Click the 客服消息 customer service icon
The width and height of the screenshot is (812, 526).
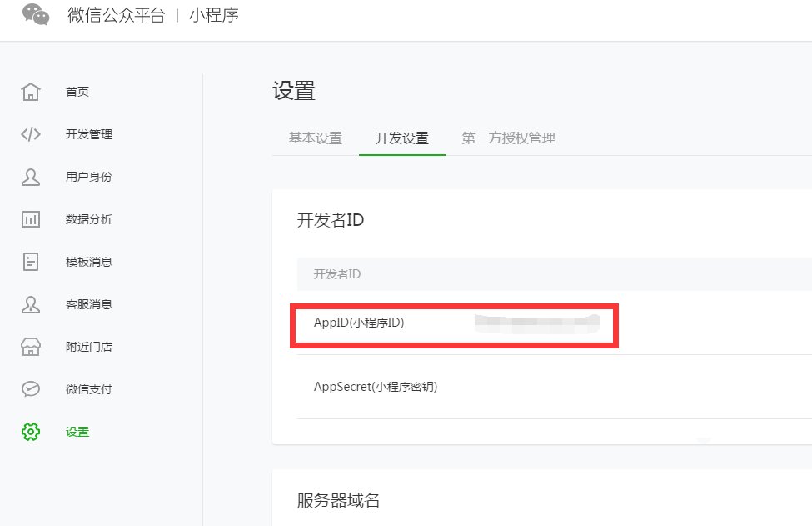coord(30,304)
